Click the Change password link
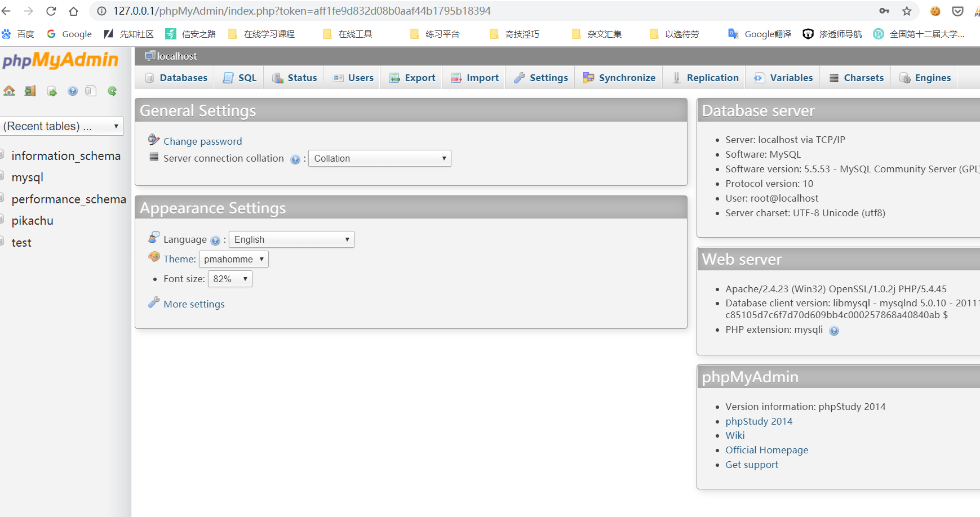The image size is (980, 517). click(x=202, y=141)
